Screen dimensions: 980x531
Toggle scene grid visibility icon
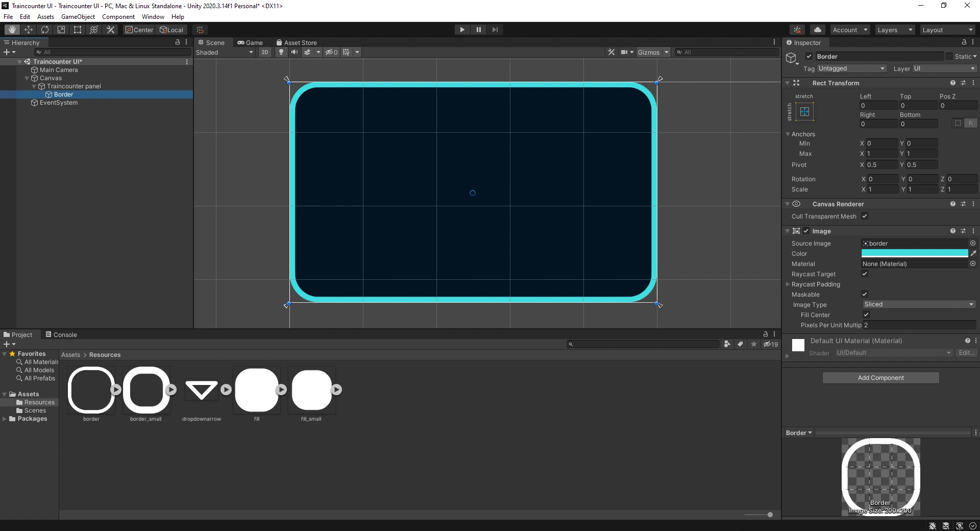pyautogui.click(x=346, y=52)
